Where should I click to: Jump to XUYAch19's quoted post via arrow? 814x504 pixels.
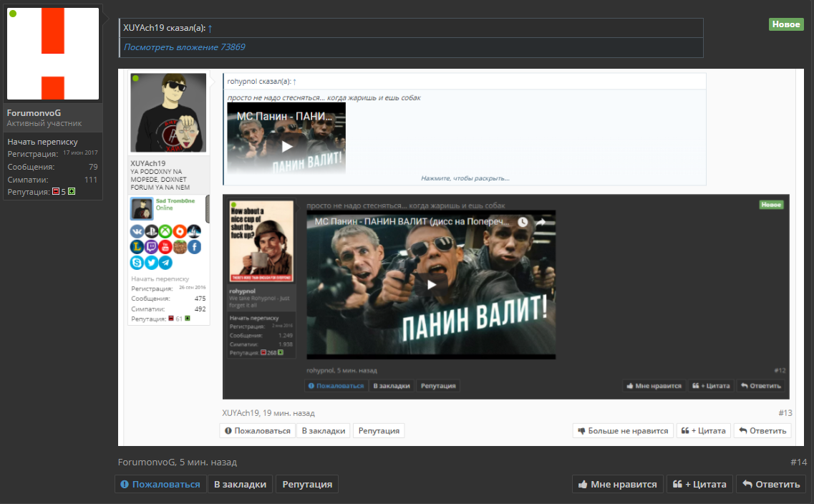pyautogui.click(x=210, y=29)
